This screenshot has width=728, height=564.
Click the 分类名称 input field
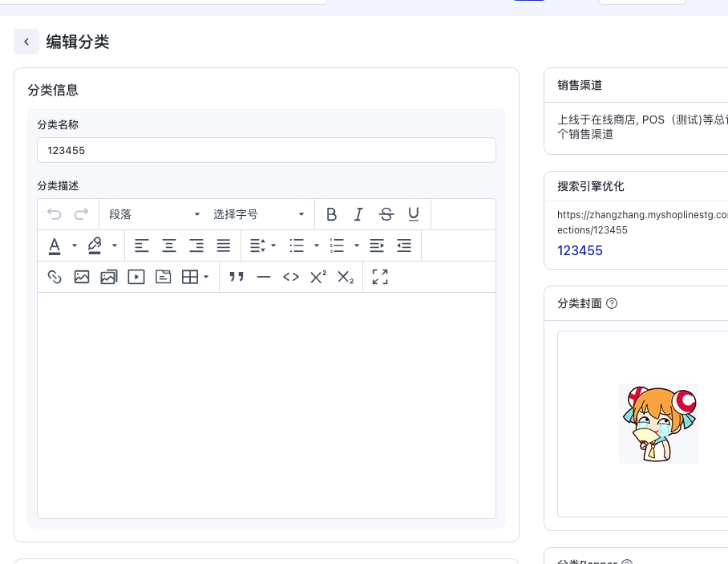click(x=266, y=150)
